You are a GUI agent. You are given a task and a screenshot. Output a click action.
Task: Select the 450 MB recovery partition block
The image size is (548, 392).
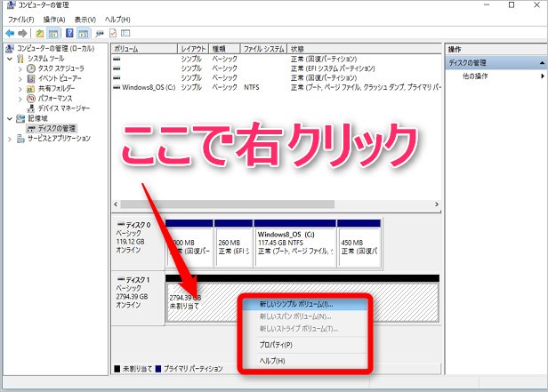(x=359, y=244)
